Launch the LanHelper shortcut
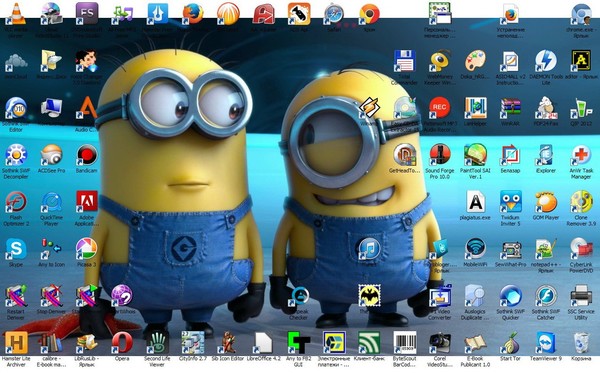The image size is (600, 373). (x=475, y=108)
